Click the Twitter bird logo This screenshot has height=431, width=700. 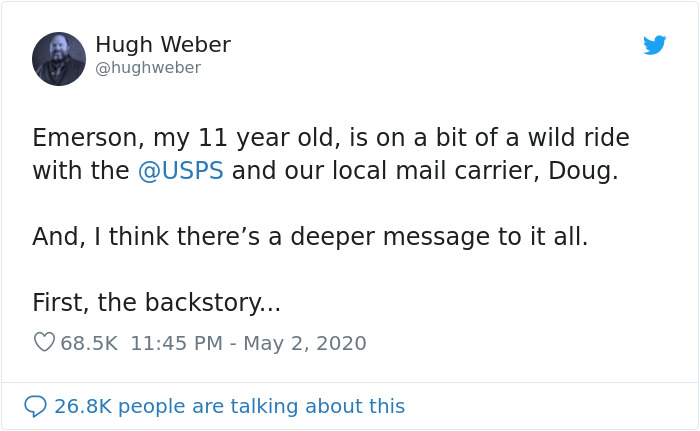(654, 45)
